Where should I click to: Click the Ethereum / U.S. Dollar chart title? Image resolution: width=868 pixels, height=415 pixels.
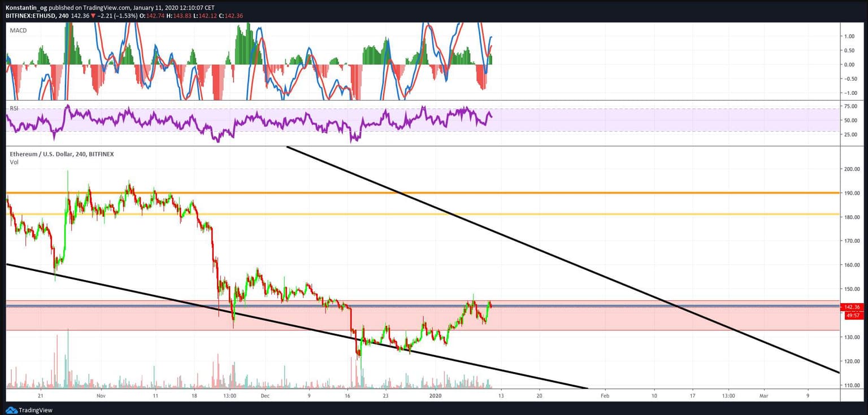click(62, 154)
